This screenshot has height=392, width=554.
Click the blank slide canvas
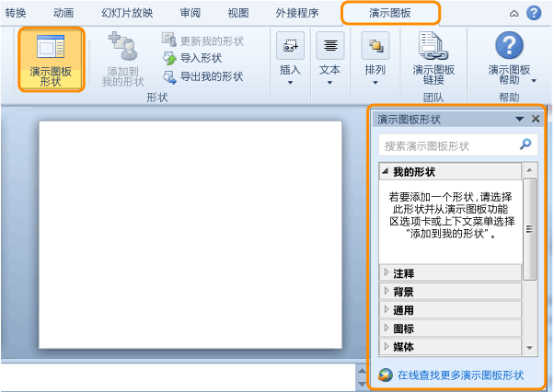(x=190, y=235)
